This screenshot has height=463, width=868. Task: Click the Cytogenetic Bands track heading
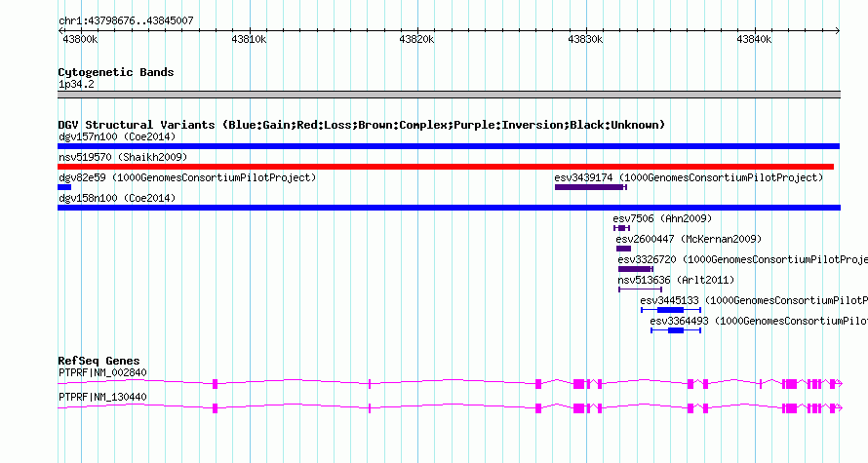pos(116,72)
